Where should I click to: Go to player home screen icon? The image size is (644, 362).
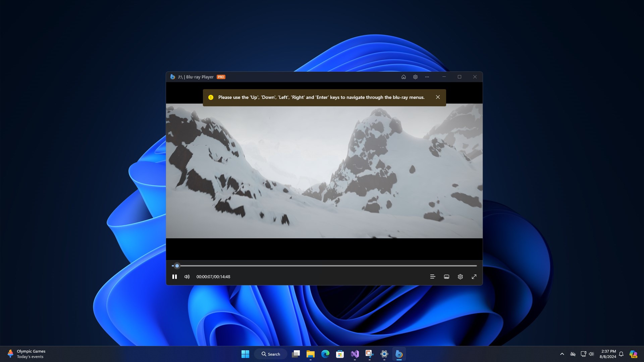[404, 77]
